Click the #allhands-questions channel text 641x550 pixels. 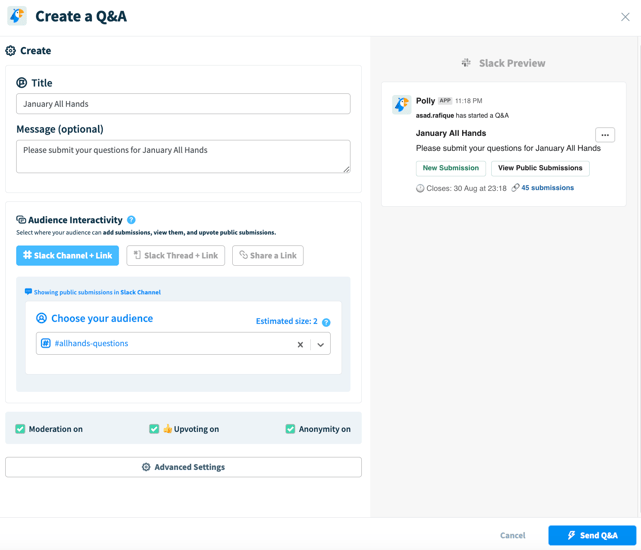92,343
